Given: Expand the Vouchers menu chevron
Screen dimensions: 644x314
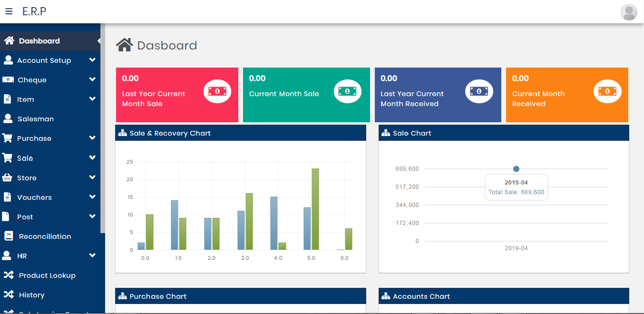Looking at the screenshot, I should (x=92, y=197).
